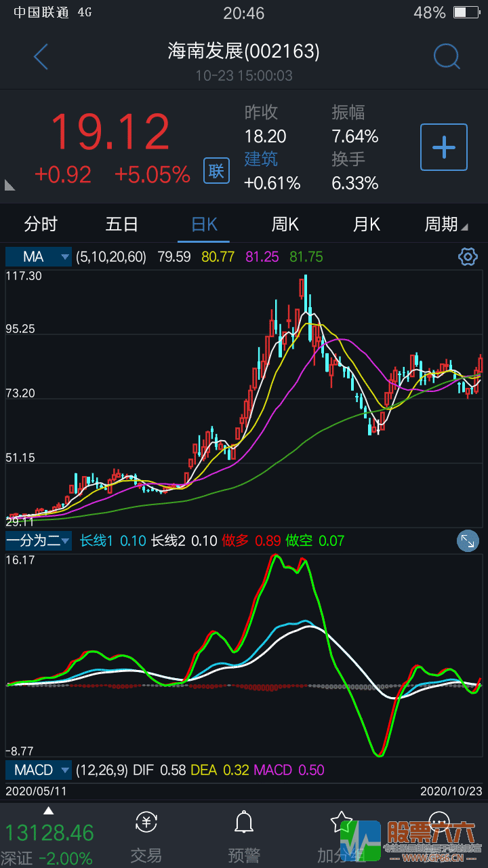Viewport: 488px width, 868px height.
Task: Tap stock title 海南发展(002163)
Action: click(x=243, y=51)
